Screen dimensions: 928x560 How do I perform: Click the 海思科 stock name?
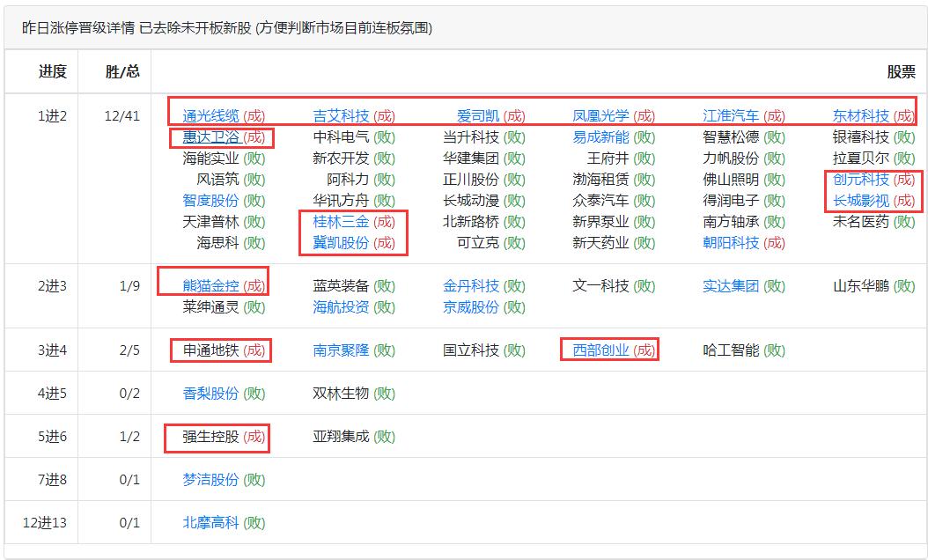click(x=217, y=243)
